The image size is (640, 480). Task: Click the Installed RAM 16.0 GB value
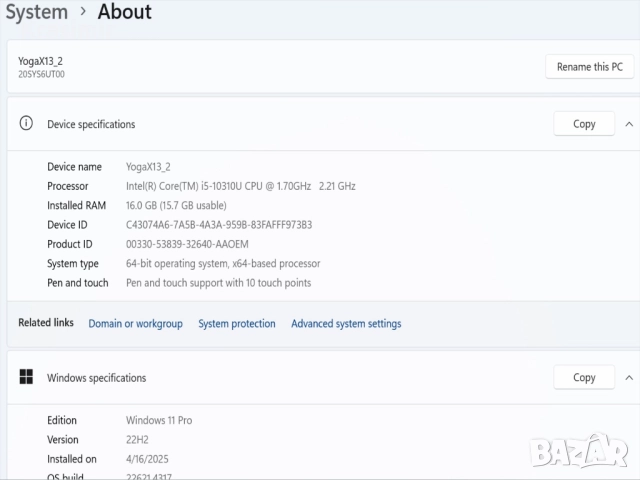coord(180,206)
